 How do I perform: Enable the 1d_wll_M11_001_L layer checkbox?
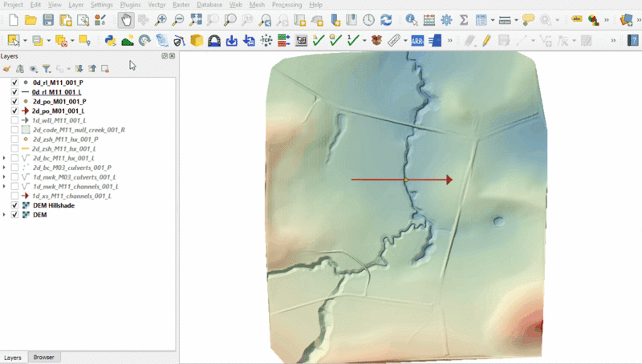click(14, 120)
